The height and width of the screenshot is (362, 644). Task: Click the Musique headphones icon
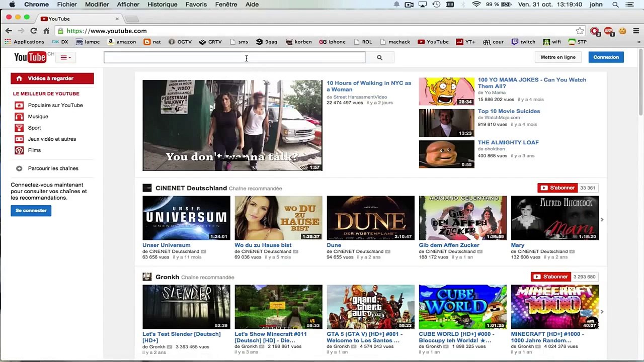point(19,117)
